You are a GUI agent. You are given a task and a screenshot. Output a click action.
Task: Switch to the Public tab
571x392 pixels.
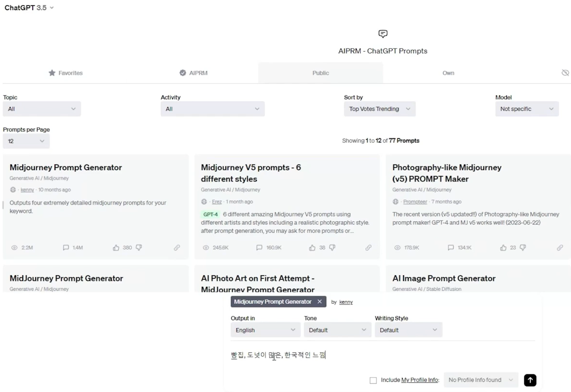point(320,73)
